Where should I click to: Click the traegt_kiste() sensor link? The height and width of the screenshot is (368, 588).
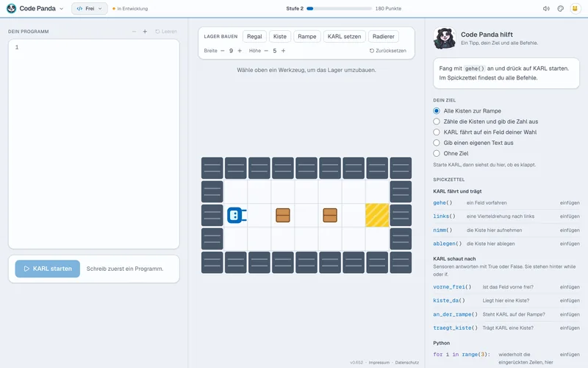tap(455, 328)
